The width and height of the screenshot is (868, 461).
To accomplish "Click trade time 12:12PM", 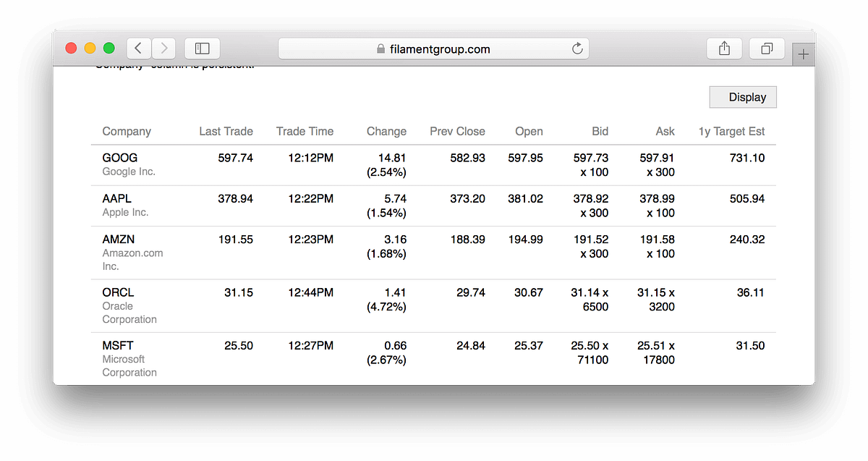I will pyautogui.click(x=311, y=158).
